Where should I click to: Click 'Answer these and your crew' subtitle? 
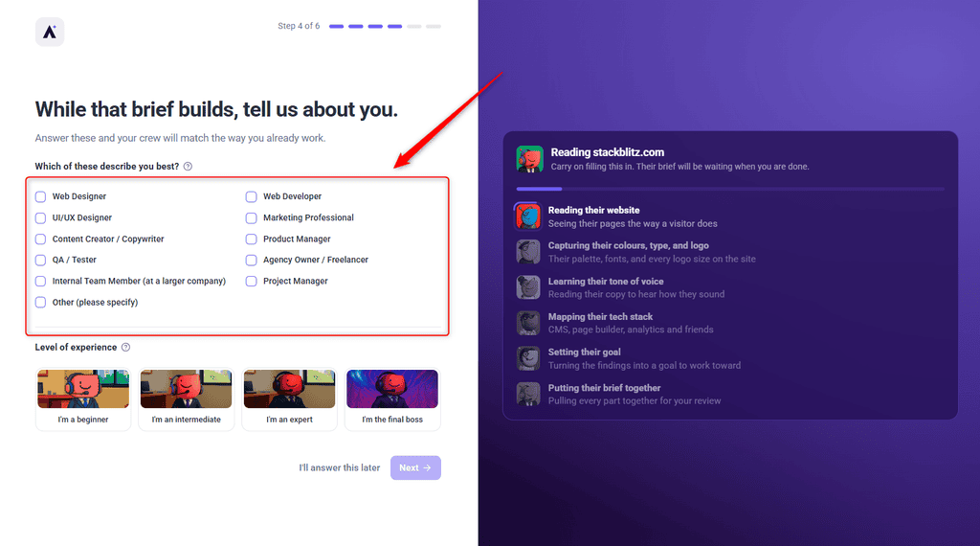(x=180, y=138)
